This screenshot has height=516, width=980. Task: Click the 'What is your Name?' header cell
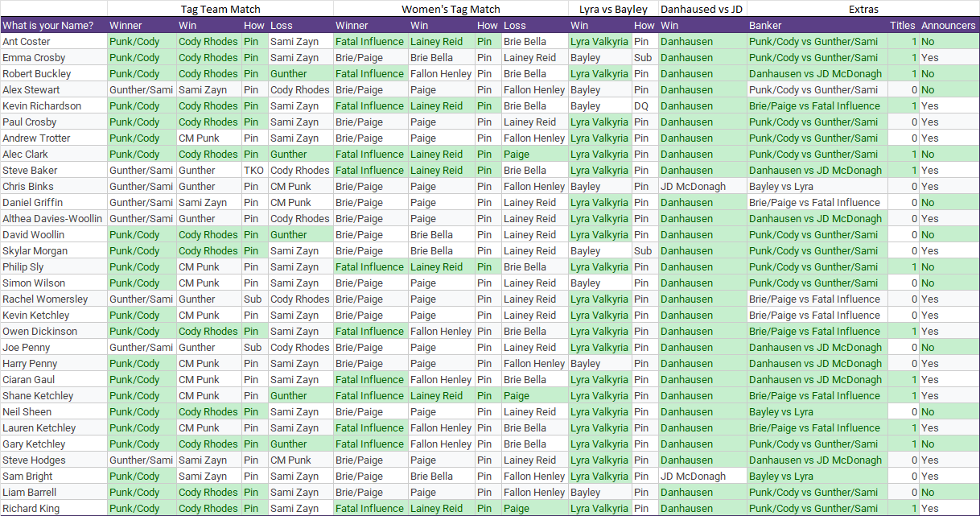pos(54,25)
